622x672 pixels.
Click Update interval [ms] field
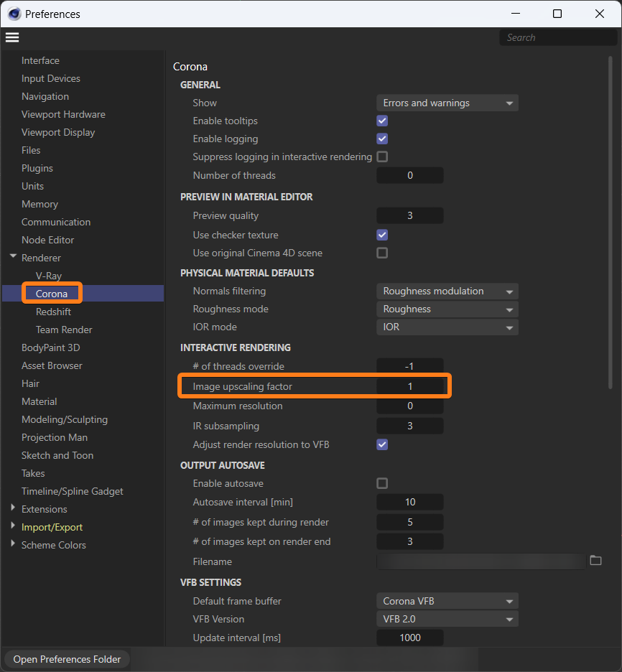pos(410,638)
